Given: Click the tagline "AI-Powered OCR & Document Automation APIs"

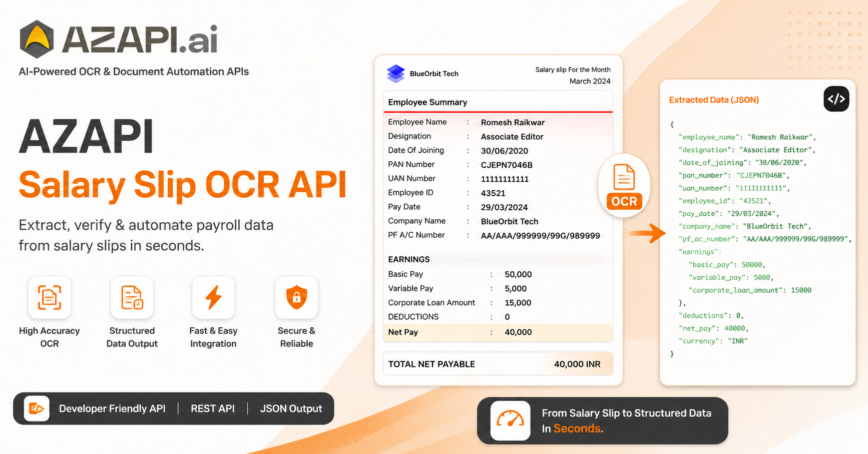Looking at the screenshot, I should pyautogui.click(x=134, y=72).
